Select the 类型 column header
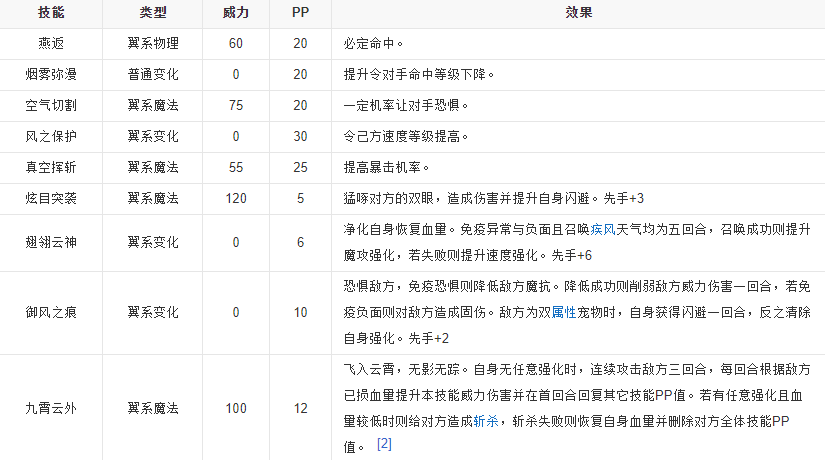Viewport: 825px width, 460px height. [x=153, y=13]
